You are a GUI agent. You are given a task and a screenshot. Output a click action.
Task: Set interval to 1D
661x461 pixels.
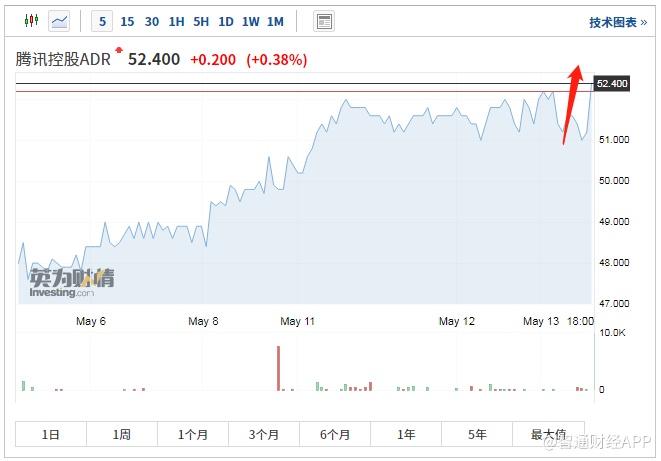tap(226, 21)
